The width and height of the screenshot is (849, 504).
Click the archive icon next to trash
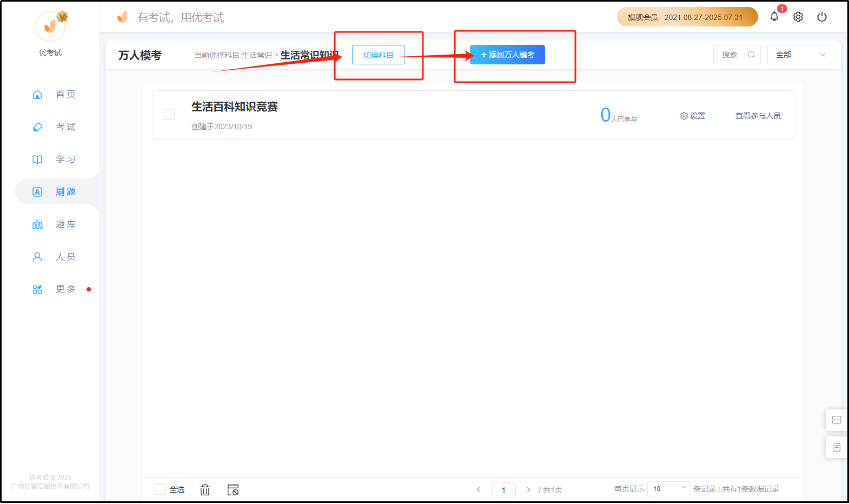[x=233, y=490]
